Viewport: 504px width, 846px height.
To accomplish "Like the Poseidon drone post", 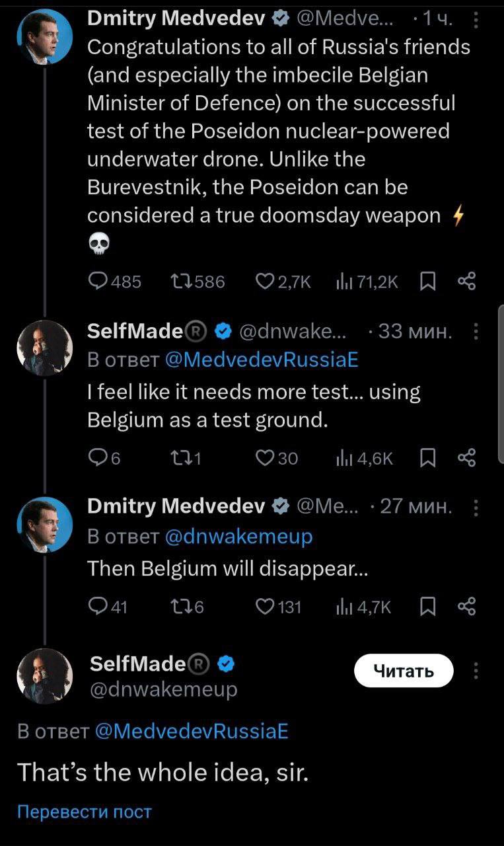I will pyautogui.click(x=266, y=282).
